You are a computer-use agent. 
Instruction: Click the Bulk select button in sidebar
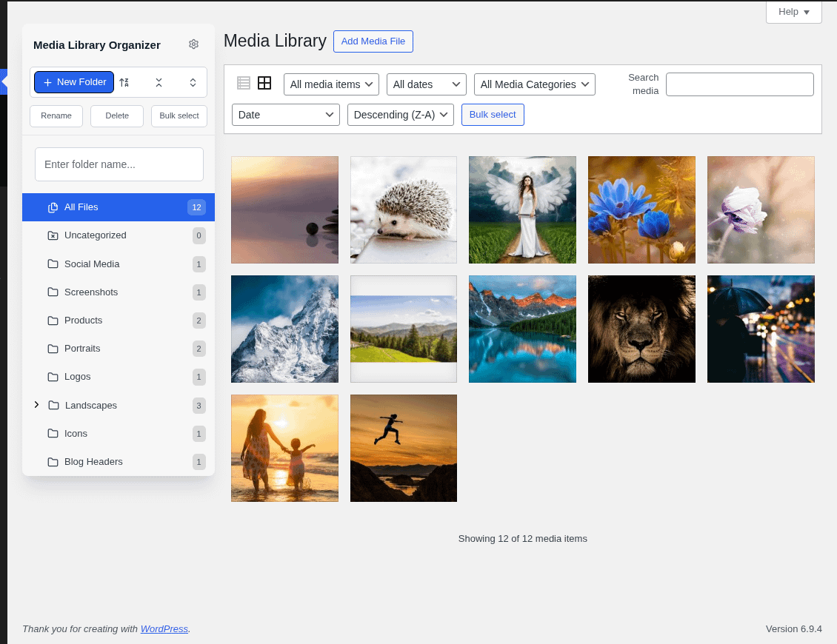point(179,115)
